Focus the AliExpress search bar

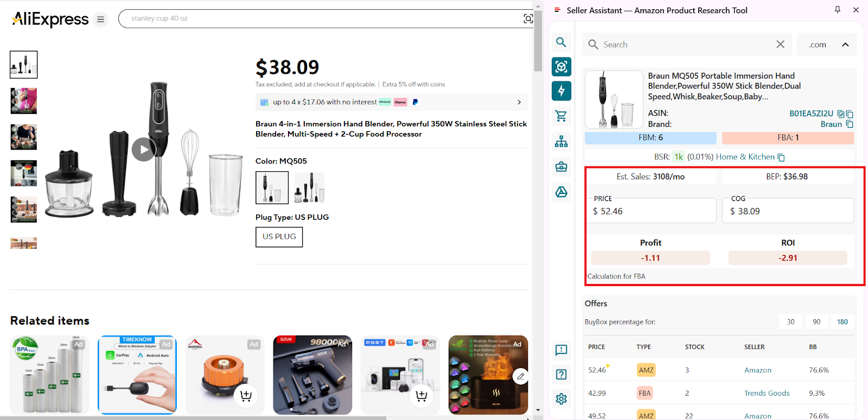[325, 18]
